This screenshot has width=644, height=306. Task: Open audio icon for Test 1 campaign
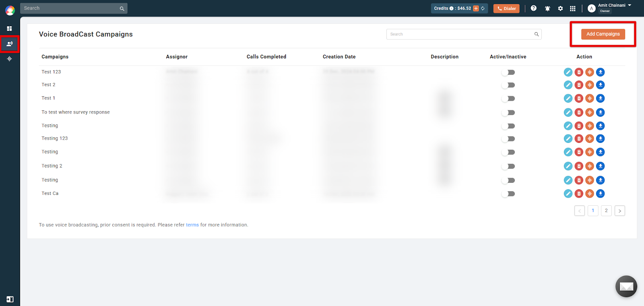point(590,98)
